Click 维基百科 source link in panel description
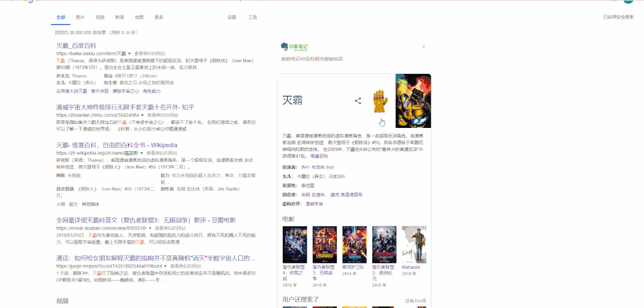This screenshot has height=308, width=644. [319, 156]
